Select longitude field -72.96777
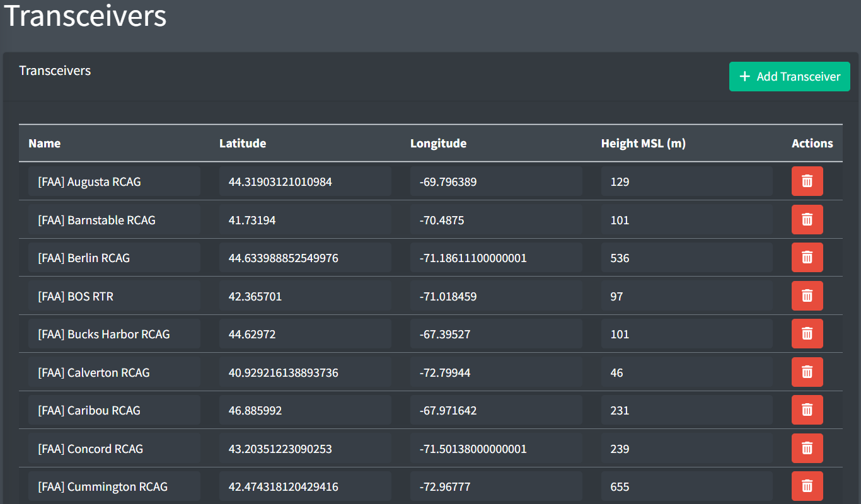Viewport: 861px width, 504px height. (496, 486)
